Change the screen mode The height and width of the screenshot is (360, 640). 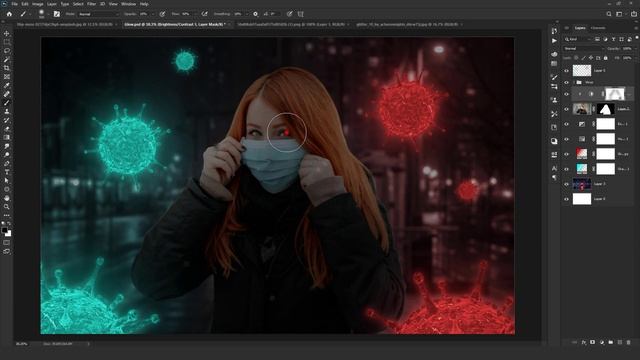pos(7,251)
